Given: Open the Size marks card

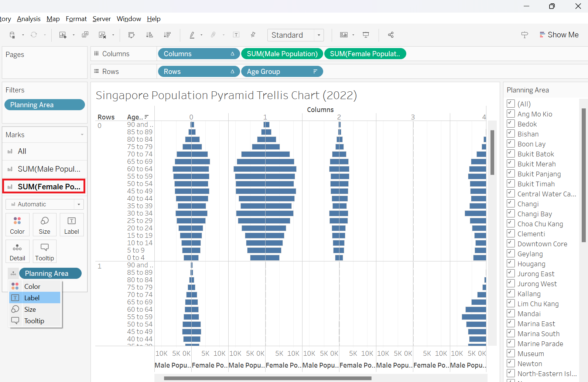Looking at the screenshot, I should 44,225.
